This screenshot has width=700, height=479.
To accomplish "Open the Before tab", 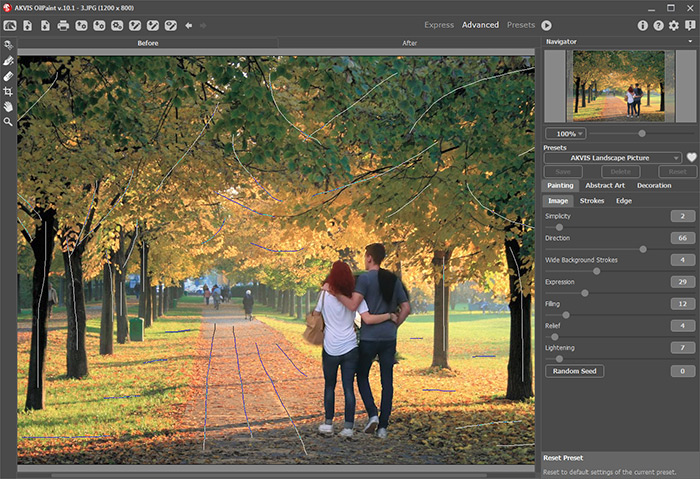I will 148,43.
